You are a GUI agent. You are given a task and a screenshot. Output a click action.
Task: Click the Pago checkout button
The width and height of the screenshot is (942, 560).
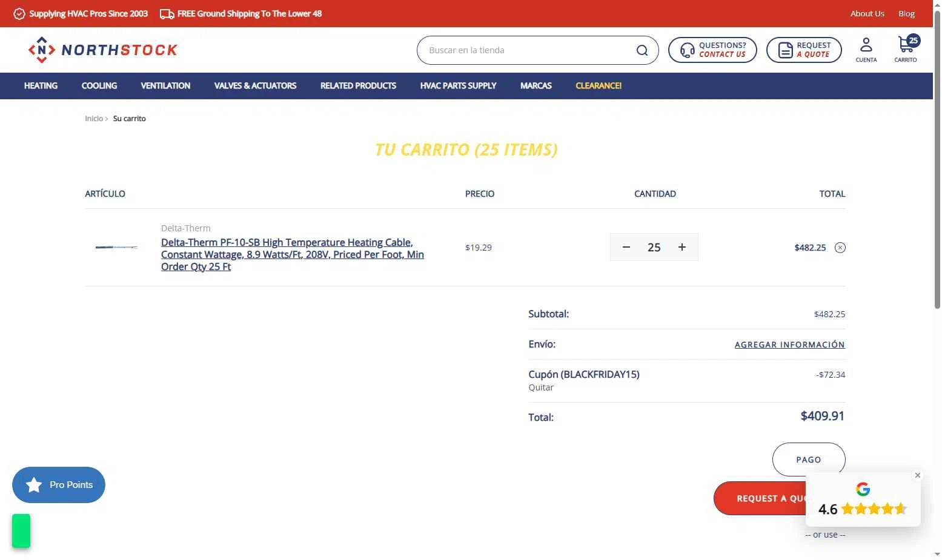[809, 460]
